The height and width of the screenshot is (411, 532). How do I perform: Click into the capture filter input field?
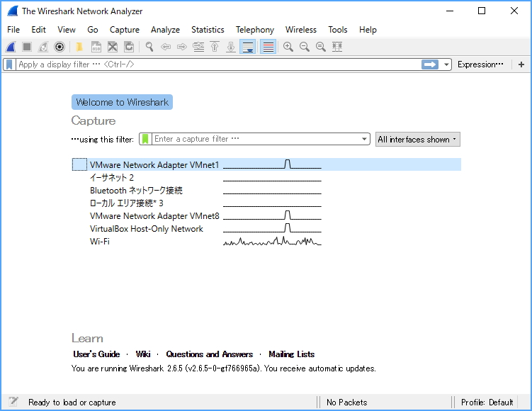pyautogui.click(x=256, y=139)
